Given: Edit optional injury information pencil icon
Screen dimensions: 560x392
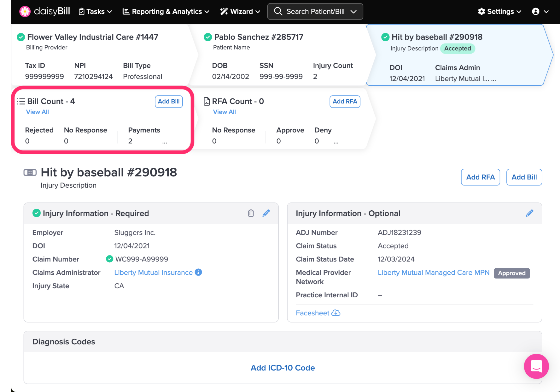Looking at the screenshot, I should [x=529, y=213].
